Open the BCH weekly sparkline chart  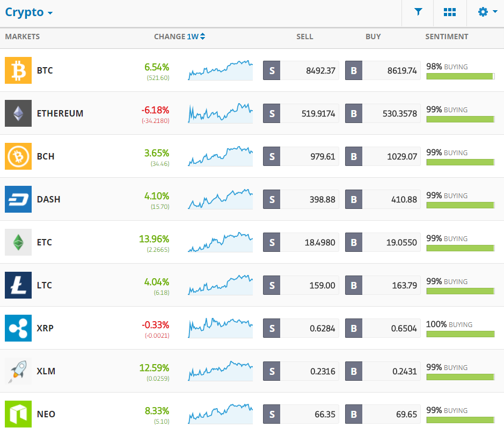tap(220, 156)
